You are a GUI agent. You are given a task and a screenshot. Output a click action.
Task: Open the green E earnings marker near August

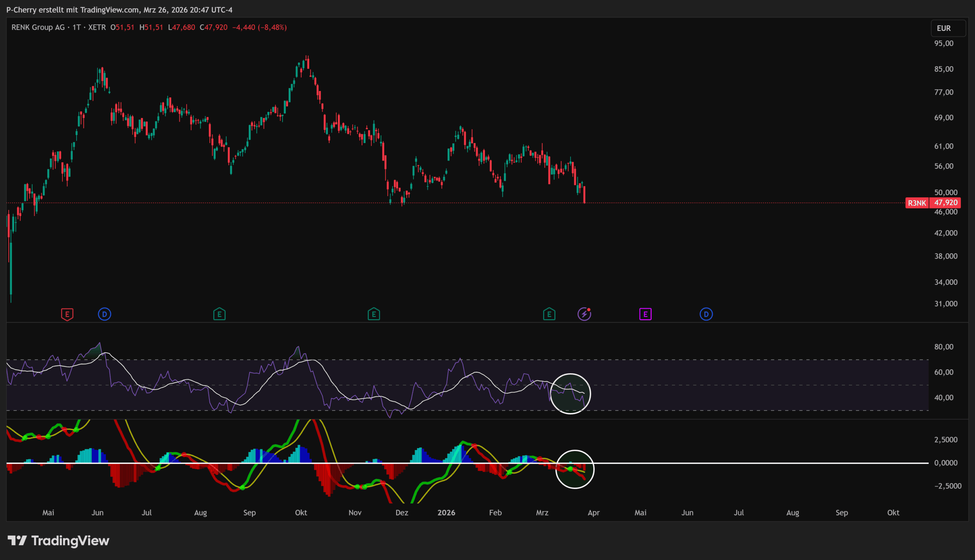click(219, 314)
